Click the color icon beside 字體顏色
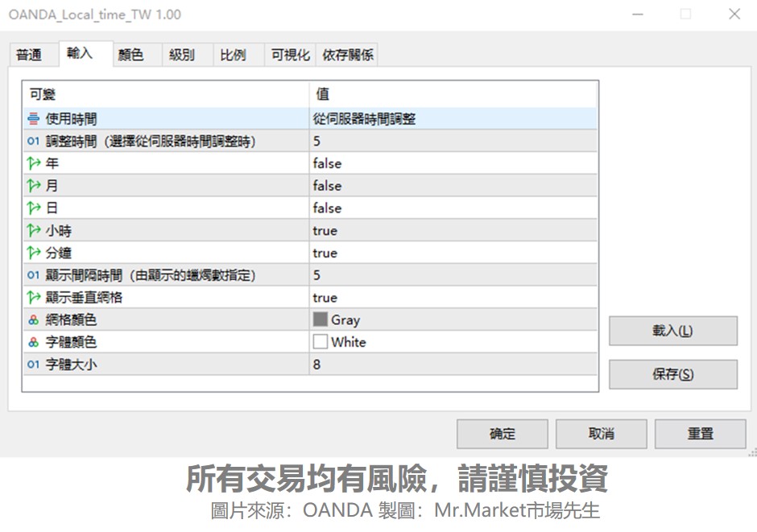Viewport: 757px width, 532px height. (x=33, y=342)
